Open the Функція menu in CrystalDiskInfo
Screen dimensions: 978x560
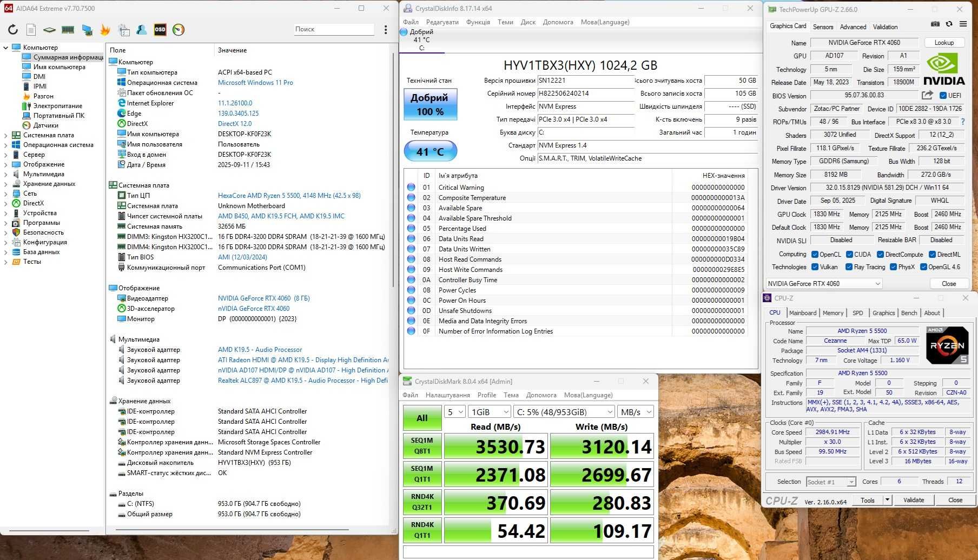(478, 22)
